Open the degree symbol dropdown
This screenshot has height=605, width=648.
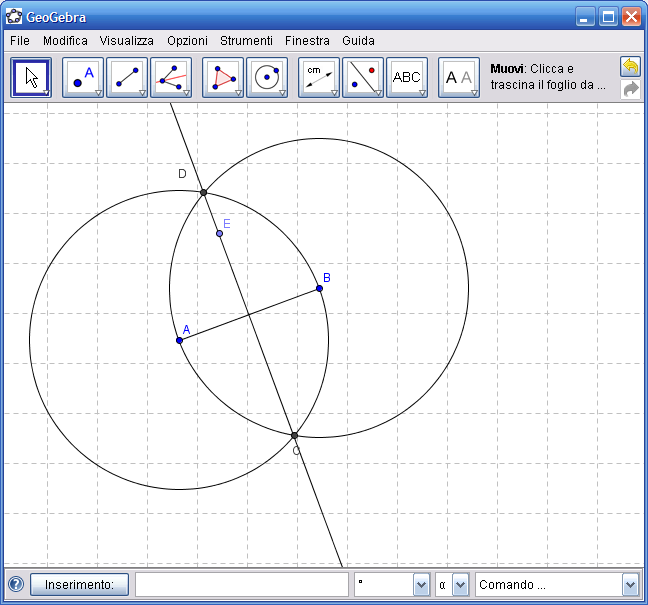pyautogui.click(x=421, y=585)
